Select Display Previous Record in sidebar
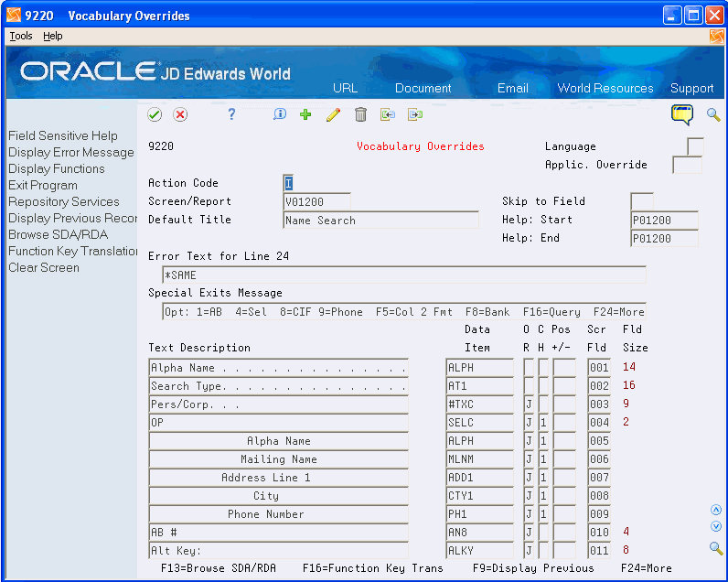 coord(73,219)
